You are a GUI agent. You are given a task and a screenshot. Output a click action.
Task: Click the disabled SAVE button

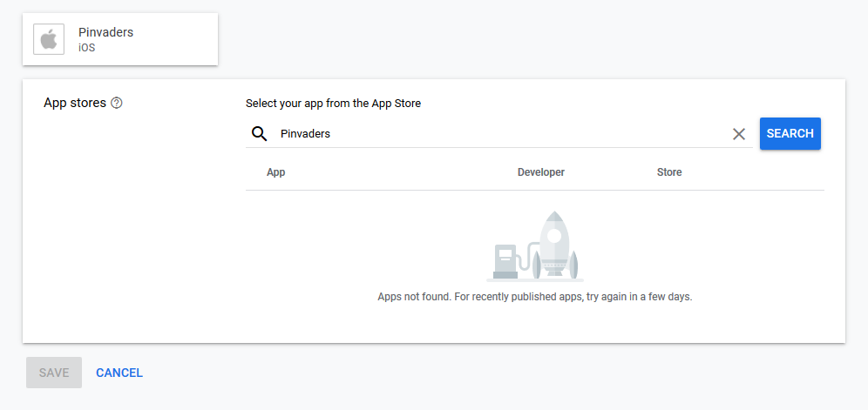coord(54,373)
